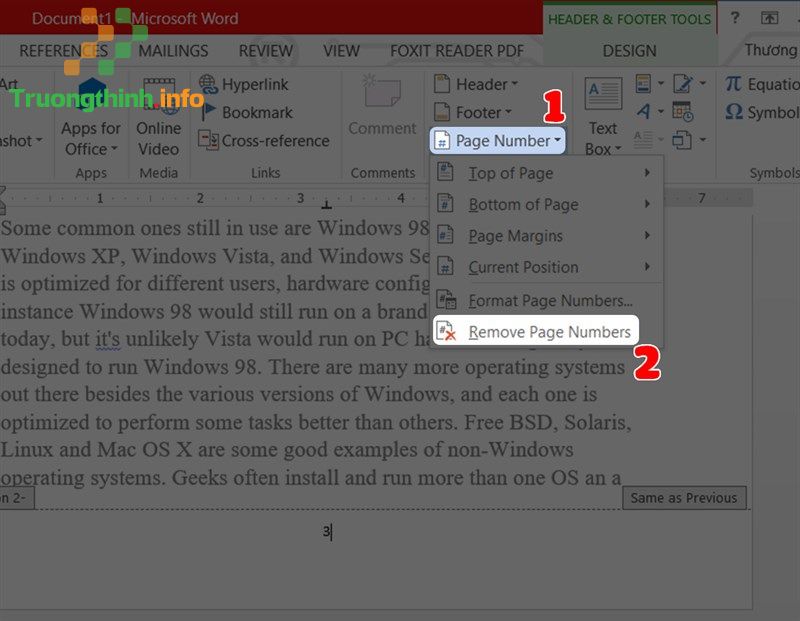Open Word Help question mark
This screenshot has height=621, width=800.
(x=735, y=18)
